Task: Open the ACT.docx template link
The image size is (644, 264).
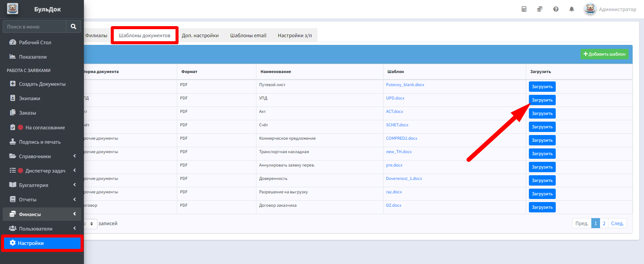Action: [x=394, y=112]
